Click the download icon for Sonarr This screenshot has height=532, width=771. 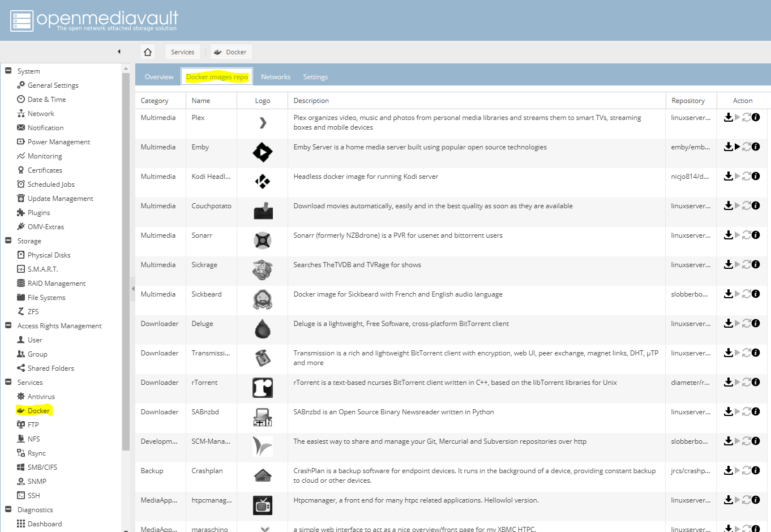[729, 235]
